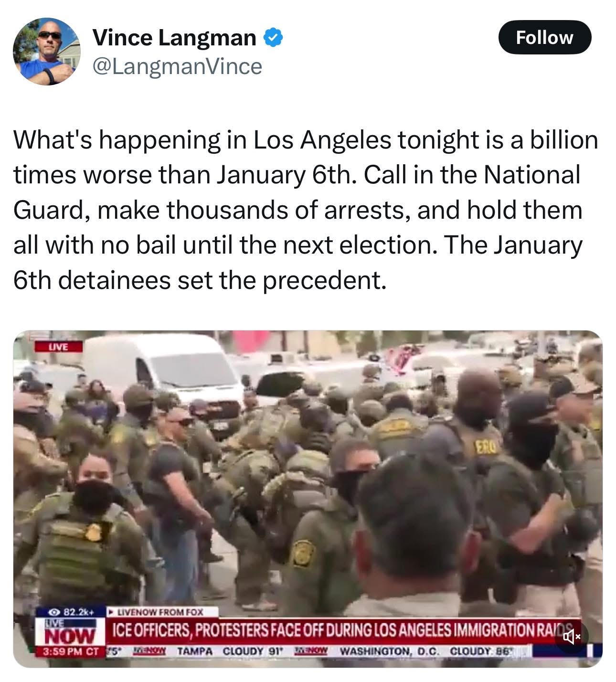Screen dimensions: 616x682
Task: Click the LIVENOW FROM FOX label
Action: [x=161, y=612]
